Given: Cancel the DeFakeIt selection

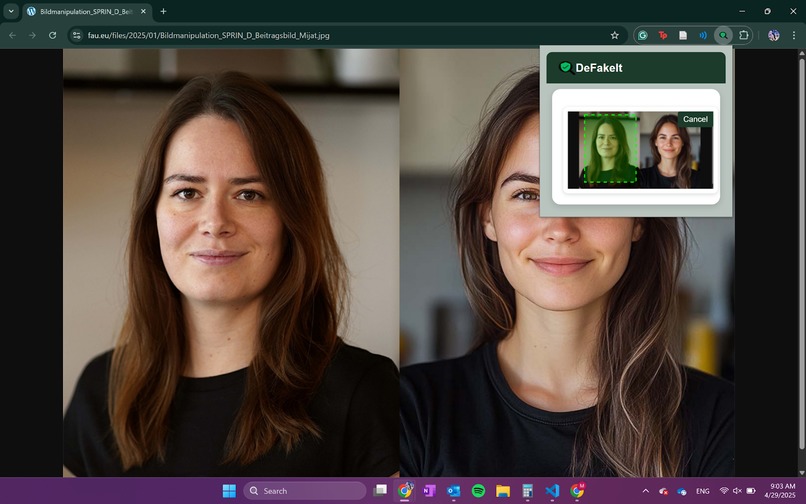Looking at the screenshot, I should (695, 119).
